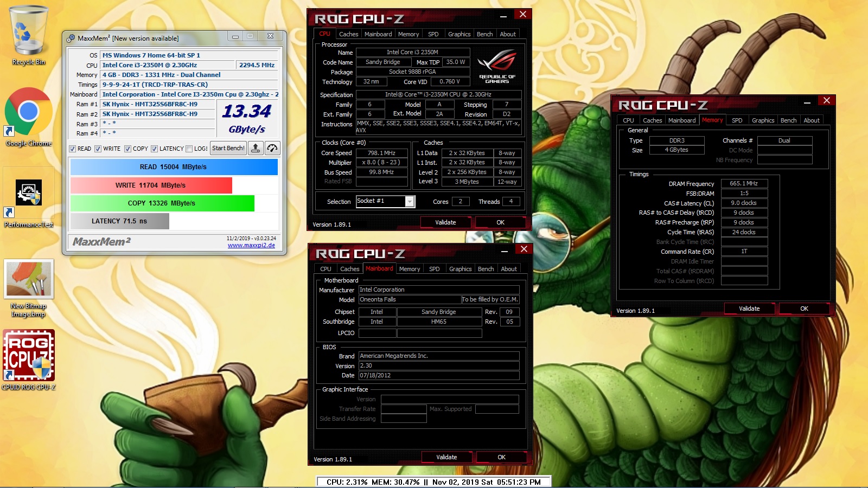
Task: Click the MaxxMem title bar app icon
Action: coord(71,38)
